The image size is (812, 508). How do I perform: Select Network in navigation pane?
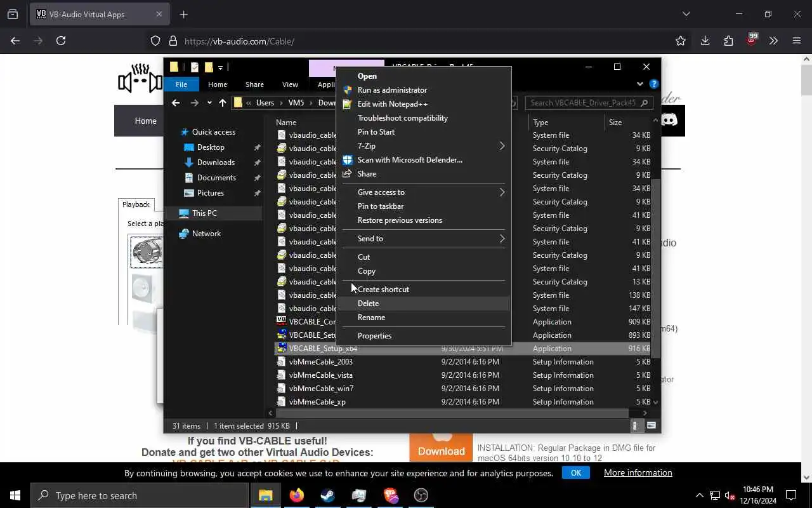[206, 234]
